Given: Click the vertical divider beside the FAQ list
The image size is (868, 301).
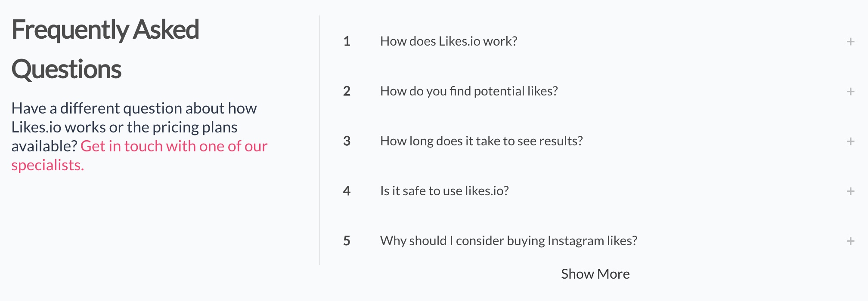Looking at the screenshot, I should tap(319, 140).
